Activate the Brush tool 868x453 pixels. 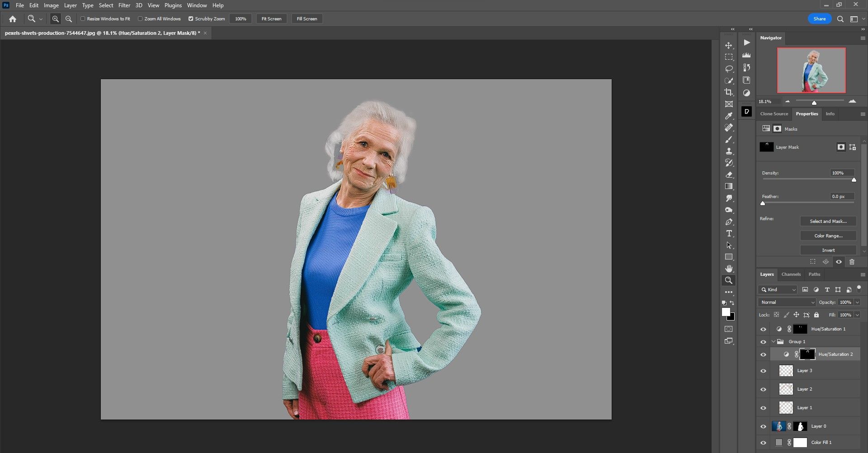coord(729,140)
